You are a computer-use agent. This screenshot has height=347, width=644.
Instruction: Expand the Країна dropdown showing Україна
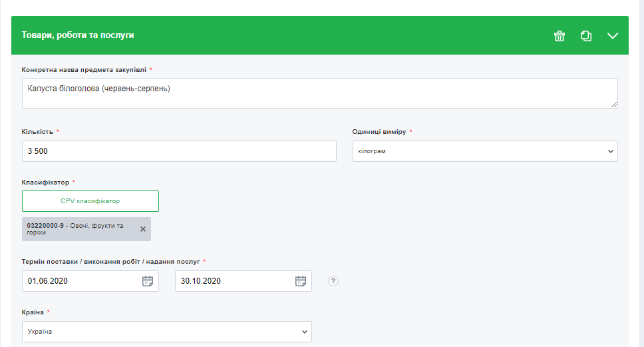(x=166, y=332)
